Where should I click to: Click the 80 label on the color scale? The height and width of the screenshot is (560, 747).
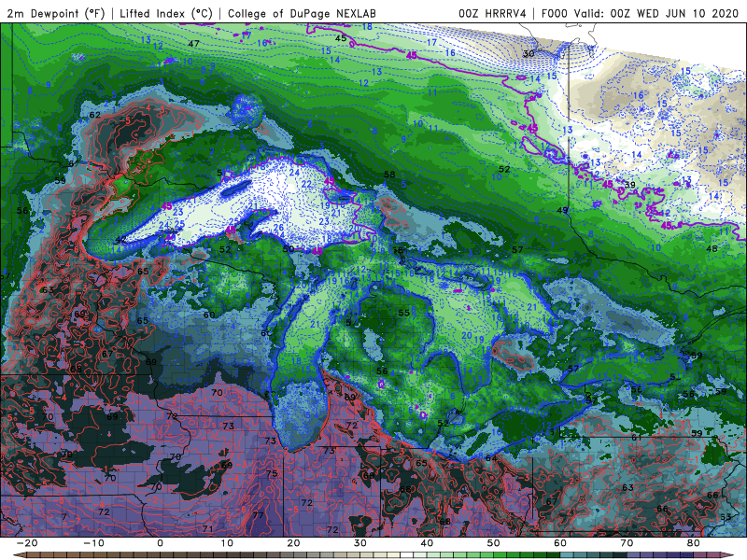[x=694, y=543]
